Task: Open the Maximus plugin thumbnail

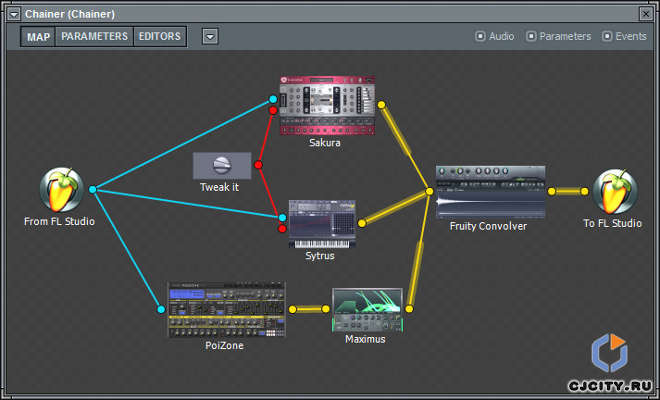Action: point(367,310)
